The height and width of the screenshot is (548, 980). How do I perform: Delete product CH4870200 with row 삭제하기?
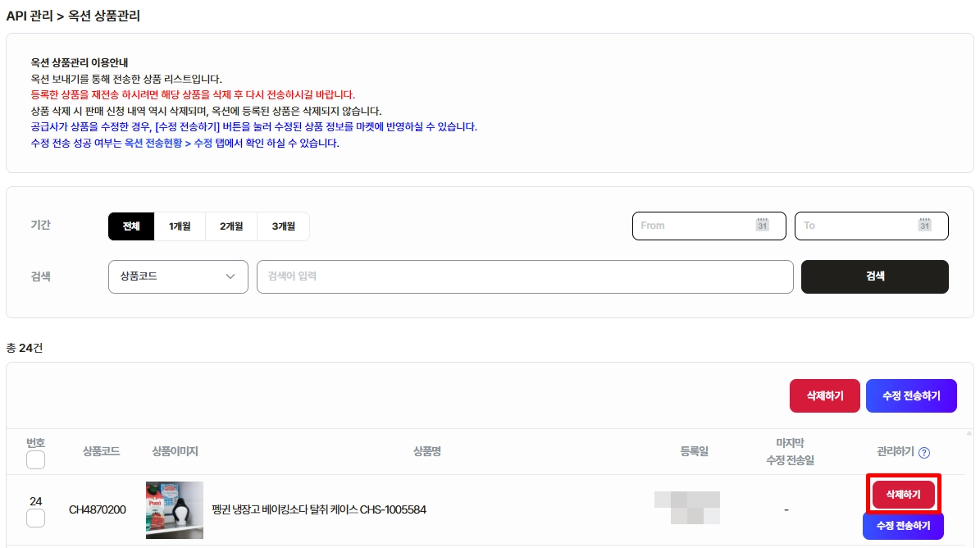903,494
